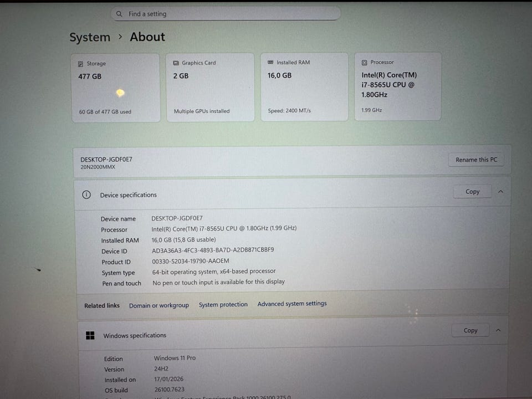Select Edition value Windows 11 Pro
This screenshot has width=532, height=399.
[175, 358]
